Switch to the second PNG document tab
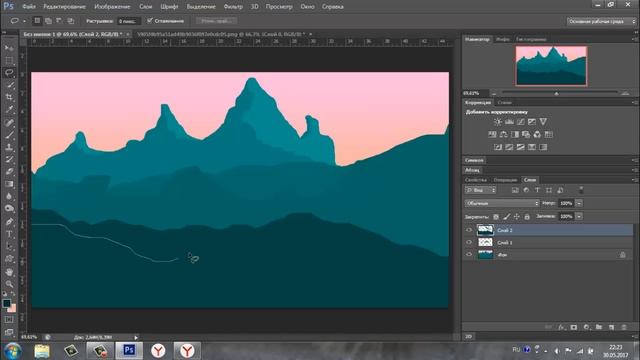The width and height of the screenshot is (640, 360). point(221,34)
